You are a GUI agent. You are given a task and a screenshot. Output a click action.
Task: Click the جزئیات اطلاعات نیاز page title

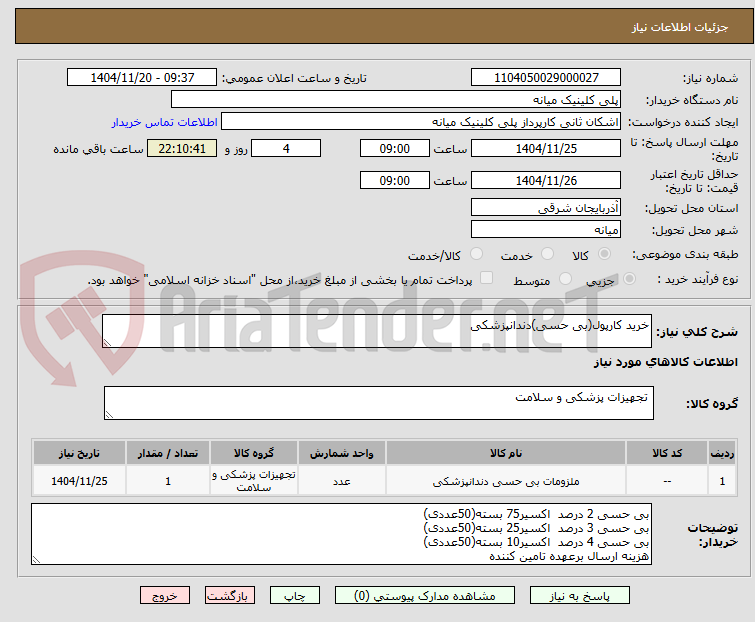pyautogui.click(x=679, y=27)
